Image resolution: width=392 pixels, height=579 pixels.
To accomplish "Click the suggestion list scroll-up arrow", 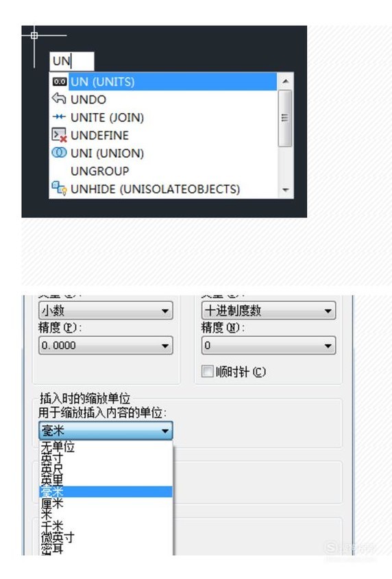I will pyautogui.click(x=285, y=81).
